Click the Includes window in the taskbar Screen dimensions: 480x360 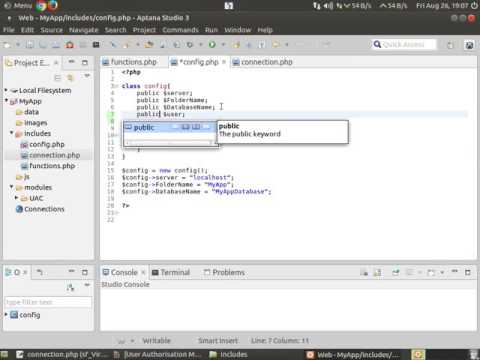pos(229,354)
